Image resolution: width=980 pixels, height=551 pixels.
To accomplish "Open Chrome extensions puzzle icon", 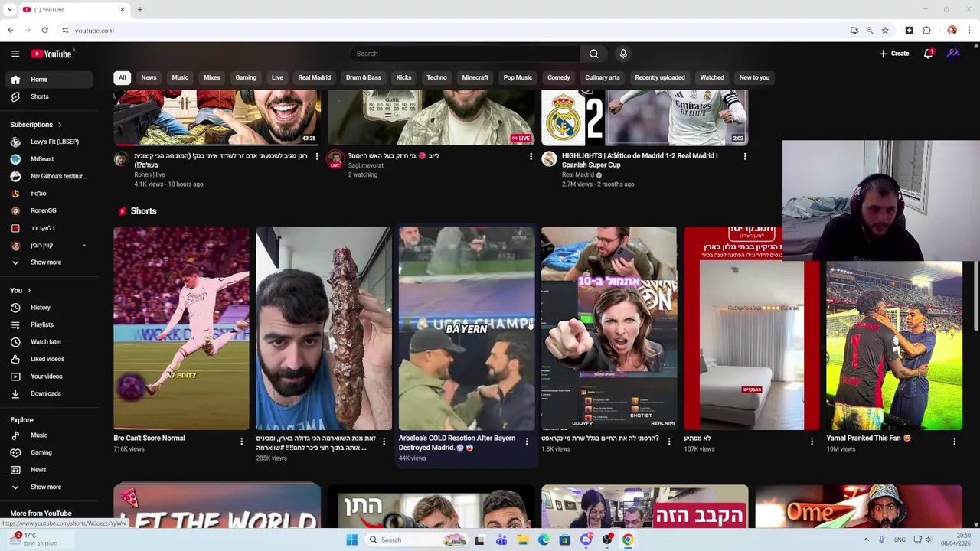I will (x=926, y=31).
